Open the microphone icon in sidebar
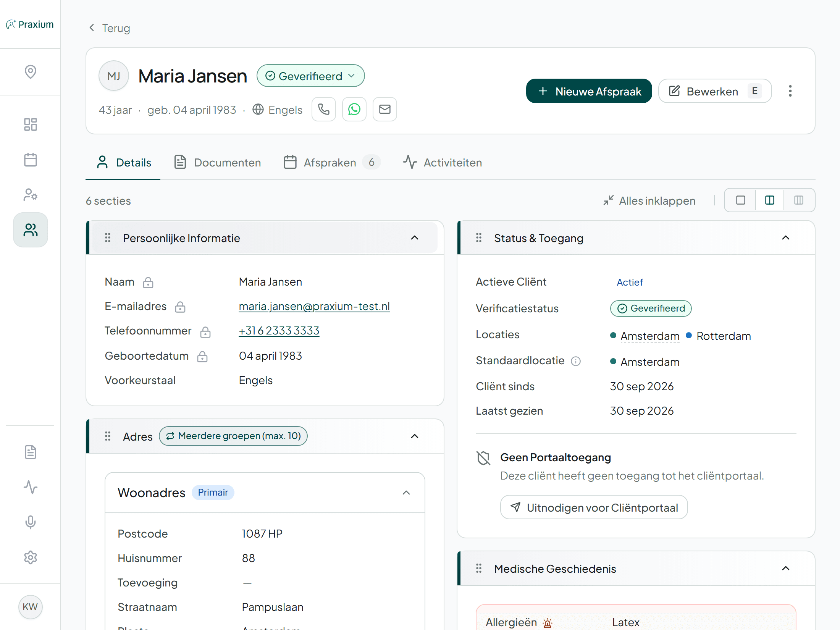This screenshot has height=630, width=840. point(31,522)
